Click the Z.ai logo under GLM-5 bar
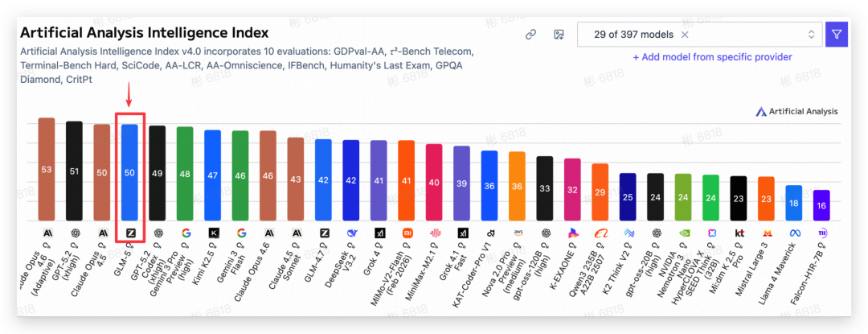 (129, 233)
